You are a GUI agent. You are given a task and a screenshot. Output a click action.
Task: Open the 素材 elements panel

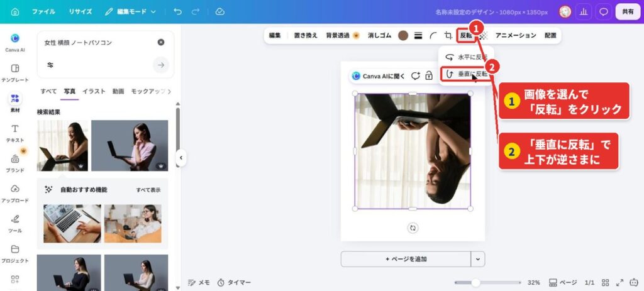pos(15,103)
